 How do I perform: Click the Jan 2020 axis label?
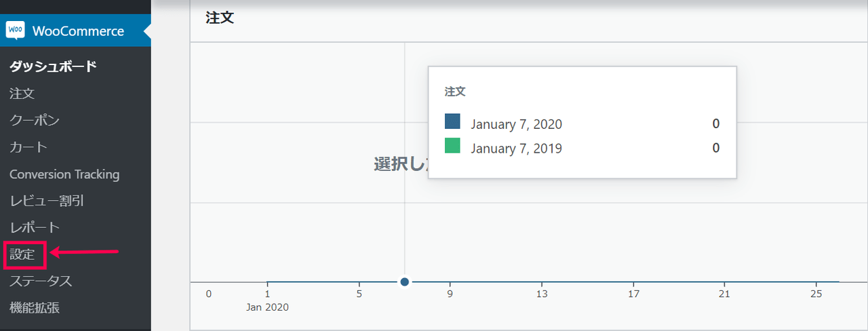267,307
